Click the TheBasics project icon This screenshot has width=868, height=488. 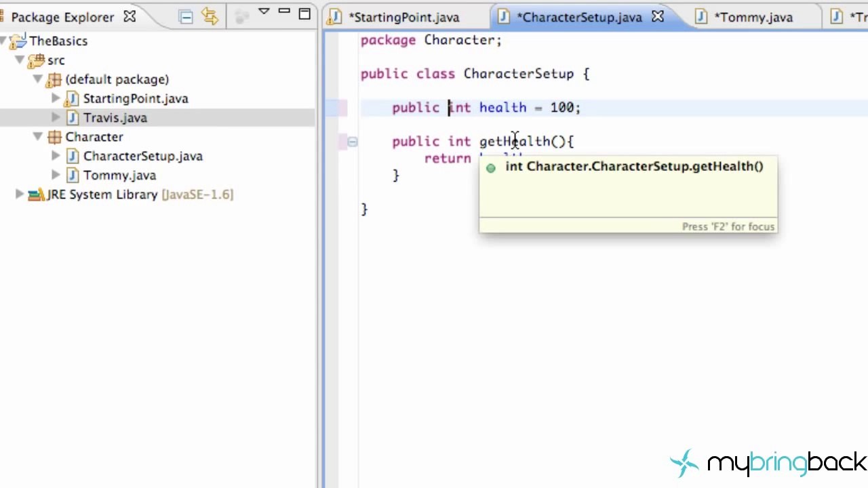coord(18,41)
